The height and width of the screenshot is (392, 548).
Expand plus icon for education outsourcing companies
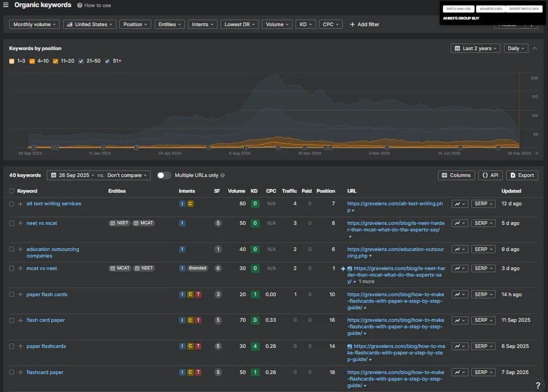21,249
